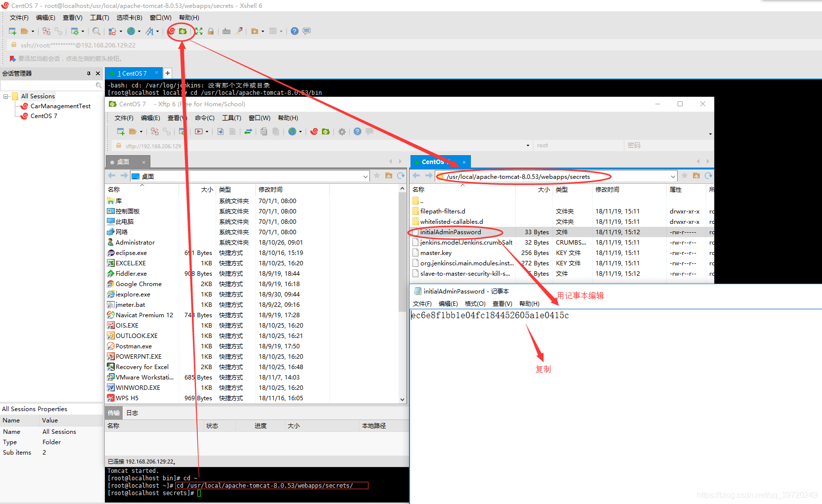Toggle the favorites star in Xftp address bar

tap(684, 175)
